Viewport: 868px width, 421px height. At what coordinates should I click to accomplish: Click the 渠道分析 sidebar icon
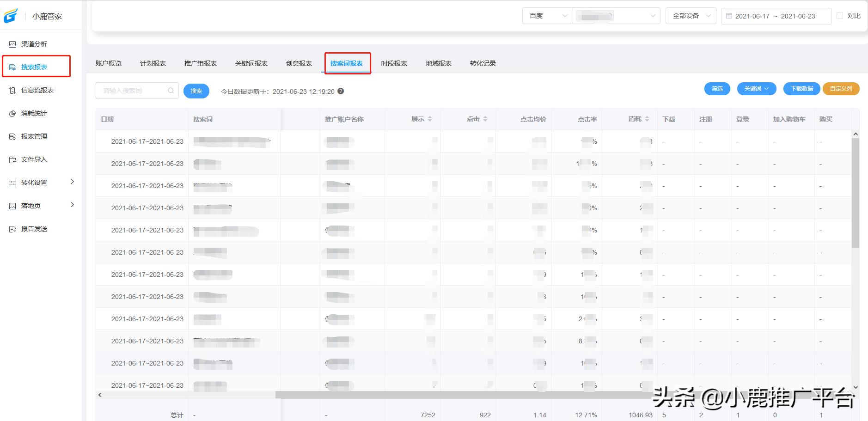(12, 44)
